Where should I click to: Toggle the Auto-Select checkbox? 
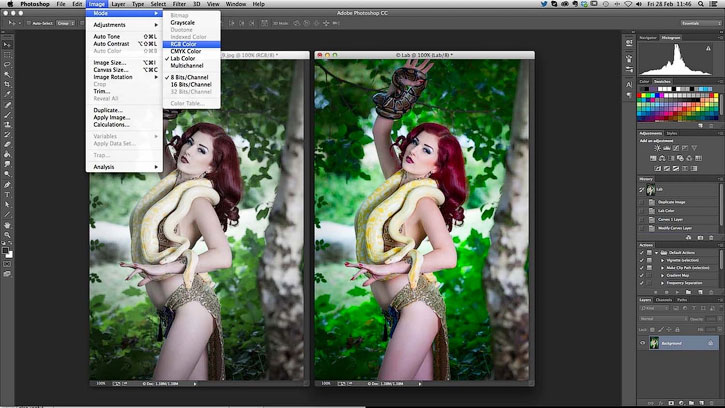coord(29,23)
